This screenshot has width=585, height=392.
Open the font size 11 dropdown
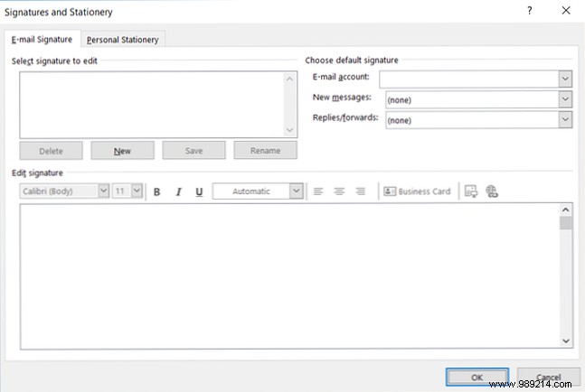137,191
